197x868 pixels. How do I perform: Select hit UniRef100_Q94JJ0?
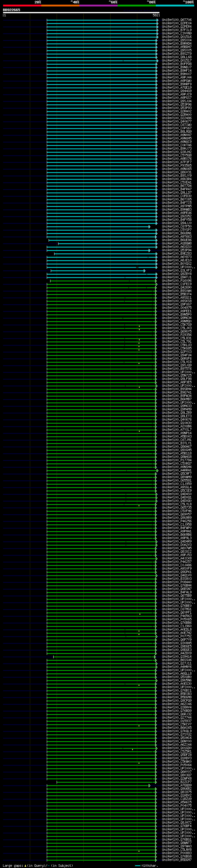[x=177, y=223]
